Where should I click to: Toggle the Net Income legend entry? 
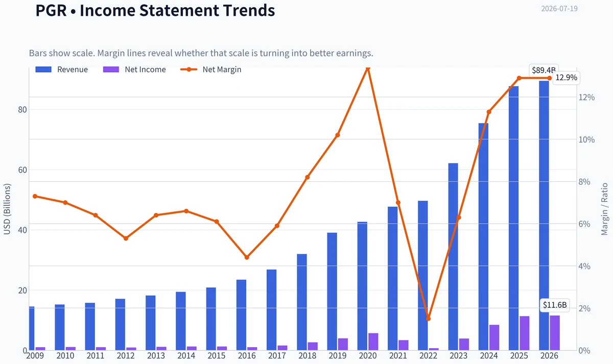(135, 69)
